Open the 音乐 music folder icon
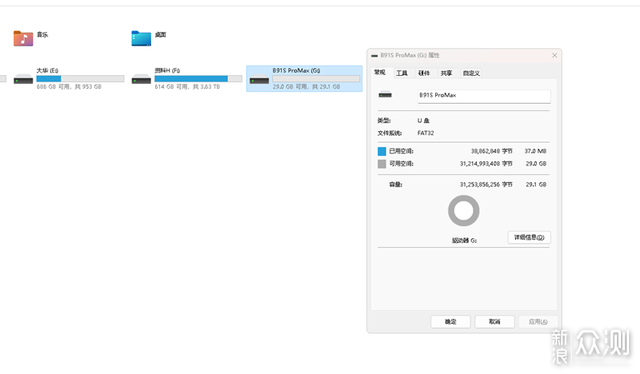The image size is (640, 374). [x=23, y=38]
